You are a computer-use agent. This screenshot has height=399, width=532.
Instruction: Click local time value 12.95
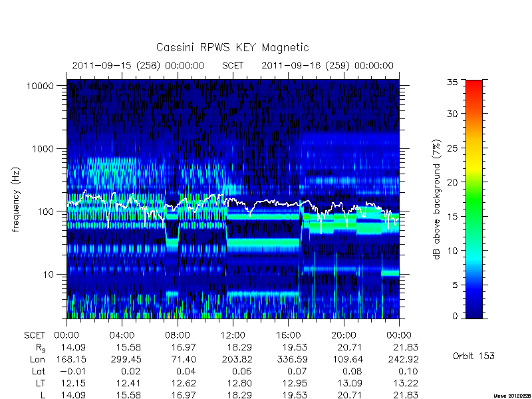coord(295,383)
